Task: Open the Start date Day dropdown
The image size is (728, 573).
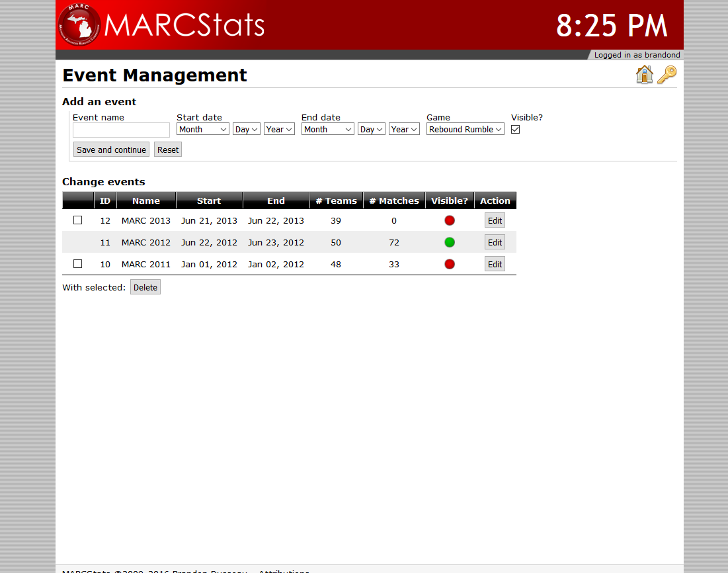Action: coord(246,129)
